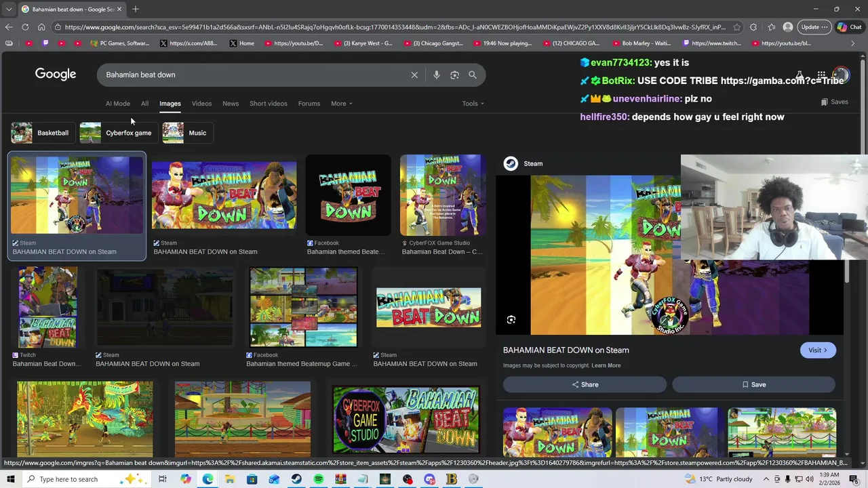Open the PC Games, Software bookmark

pos(121,43)
